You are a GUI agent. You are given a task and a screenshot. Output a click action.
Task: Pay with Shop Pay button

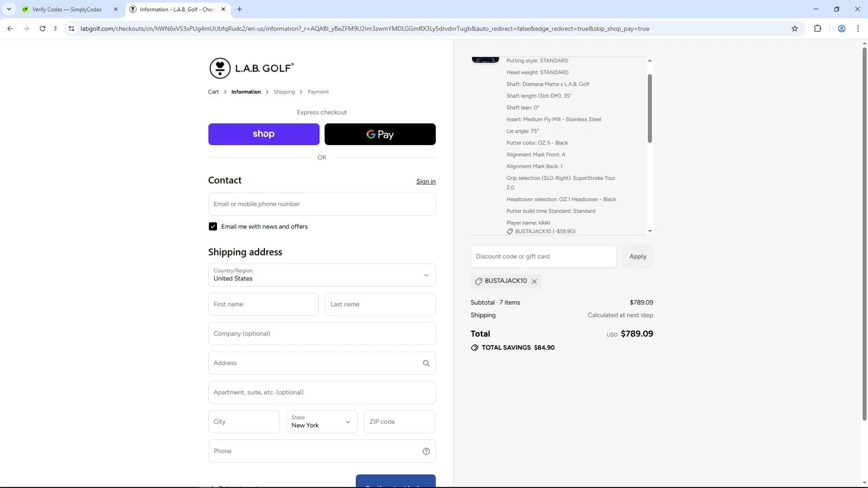point(264,134)
